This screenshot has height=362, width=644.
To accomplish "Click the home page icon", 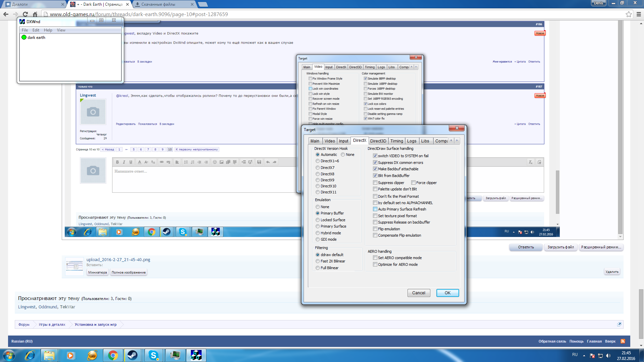I will point(35,14).
